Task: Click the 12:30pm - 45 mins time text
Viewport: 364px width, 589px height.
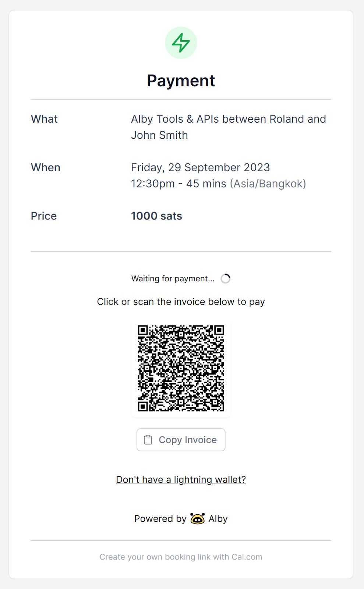Action: click(179, 184)
